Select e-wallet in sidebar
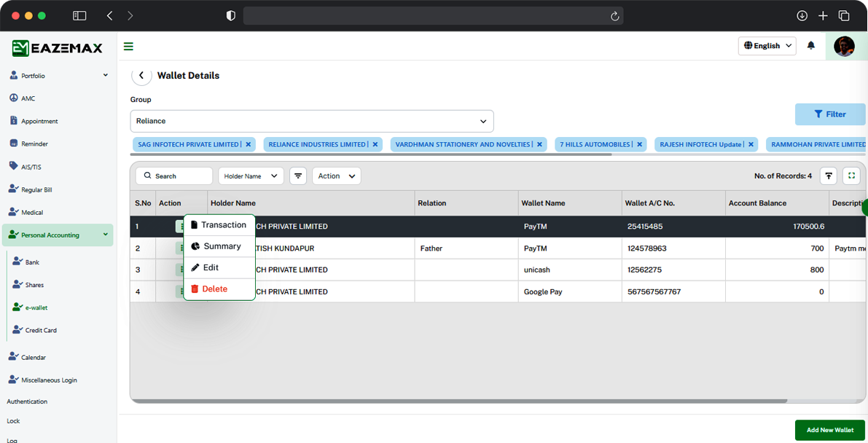This screenshot has height=443, width=868. [x=30, y=307]
